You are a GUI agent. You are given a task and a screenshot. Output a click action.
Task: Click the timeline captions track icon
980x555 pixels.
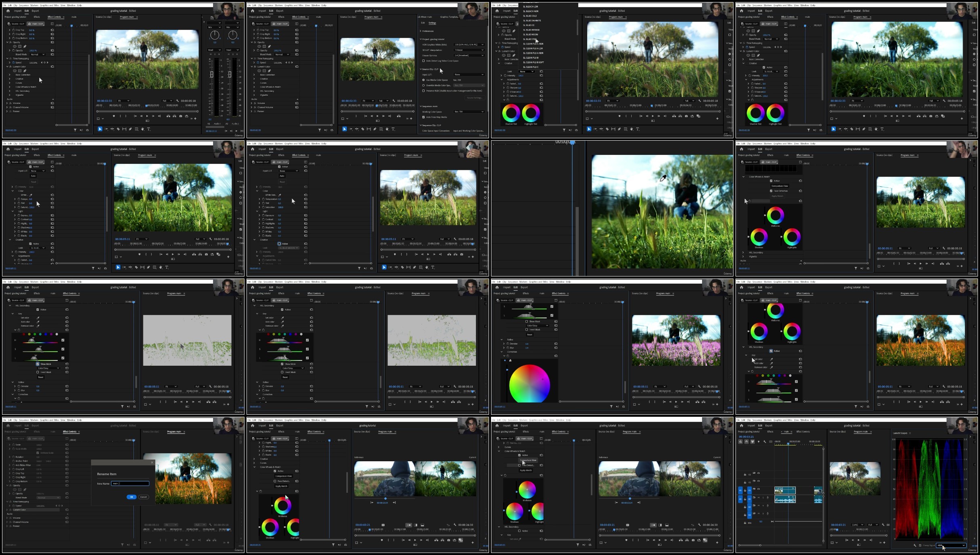click(771, 441)
